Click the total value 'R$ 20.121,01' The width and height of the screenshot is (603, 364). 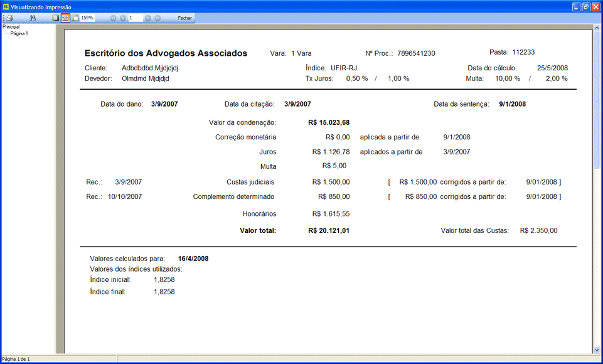pyautogui.click(x=329, y=231)
